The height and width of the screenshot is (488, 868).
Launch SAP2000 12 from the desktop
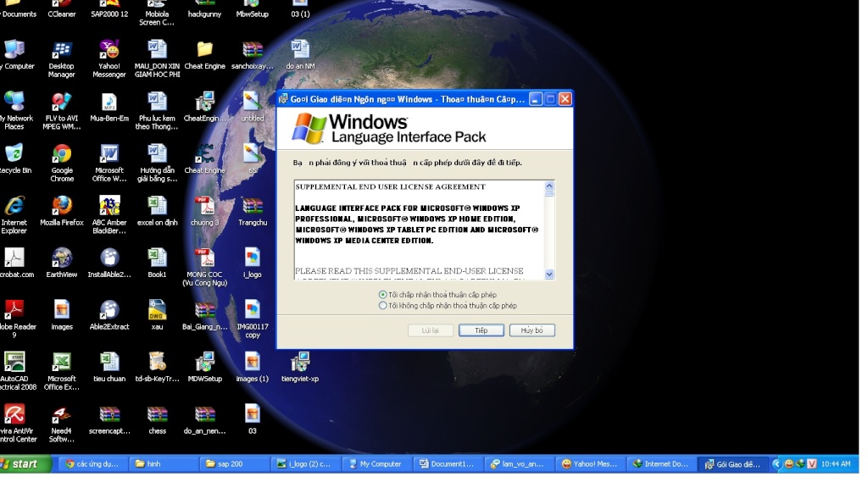[109, 9]
